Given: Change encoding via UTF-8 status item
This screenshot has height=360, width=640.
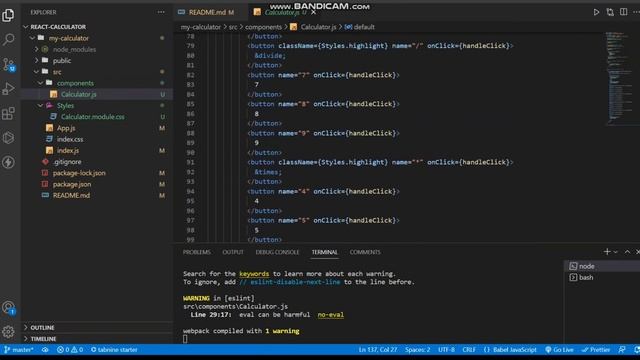Looking at the screenshot, I should click(x=446, y=350).
